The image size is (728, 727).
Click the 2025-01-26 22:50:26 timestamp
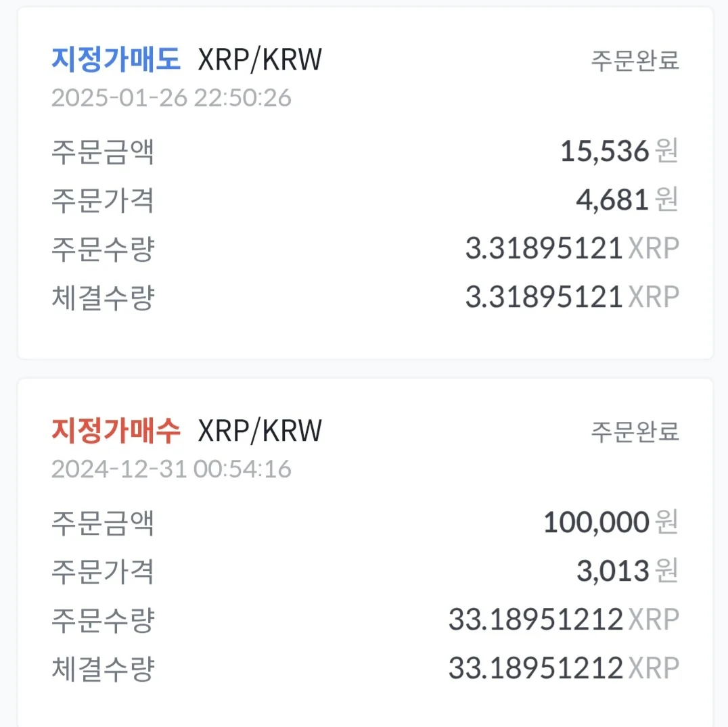(x=171, y=98)
